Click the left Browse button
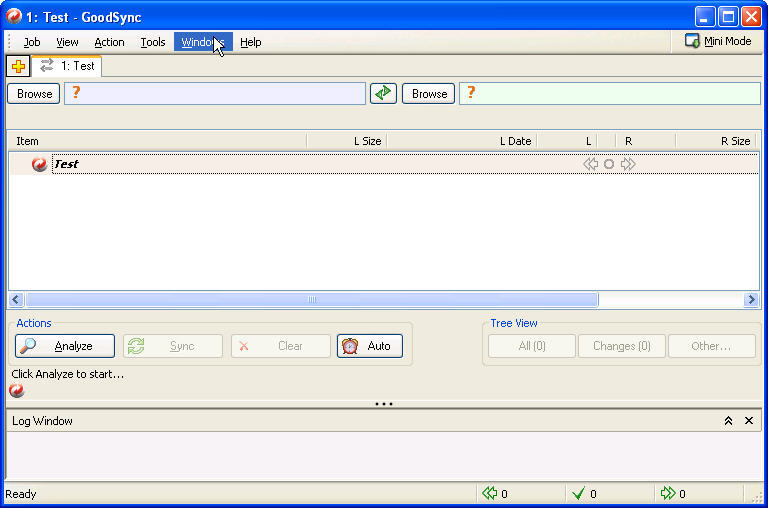The height and width of the screenshot is (508, 768). tap(34, 94)
